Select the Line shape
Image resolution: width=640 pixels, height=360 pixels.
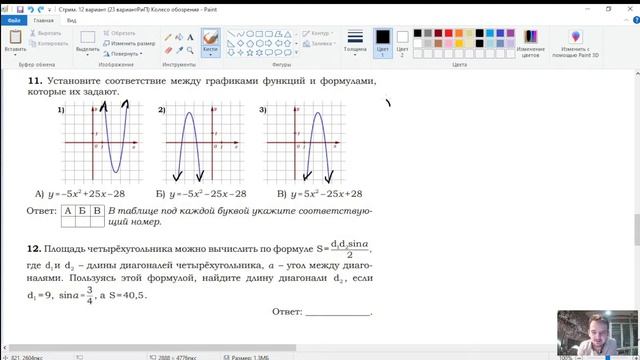(231, 34)
